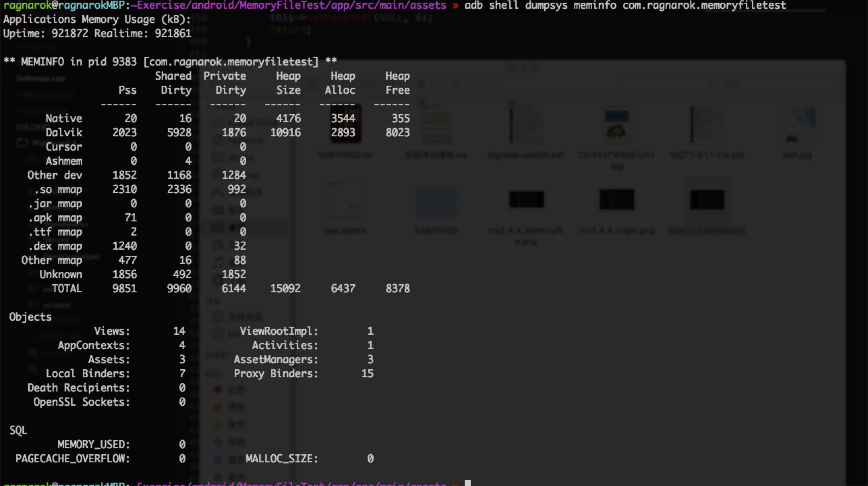This screenshot has height=486, width=868.
Task: Select mx3_4_4_memoryfile.png thumbnail in Finder window
Action: click(x=526, y=199)
